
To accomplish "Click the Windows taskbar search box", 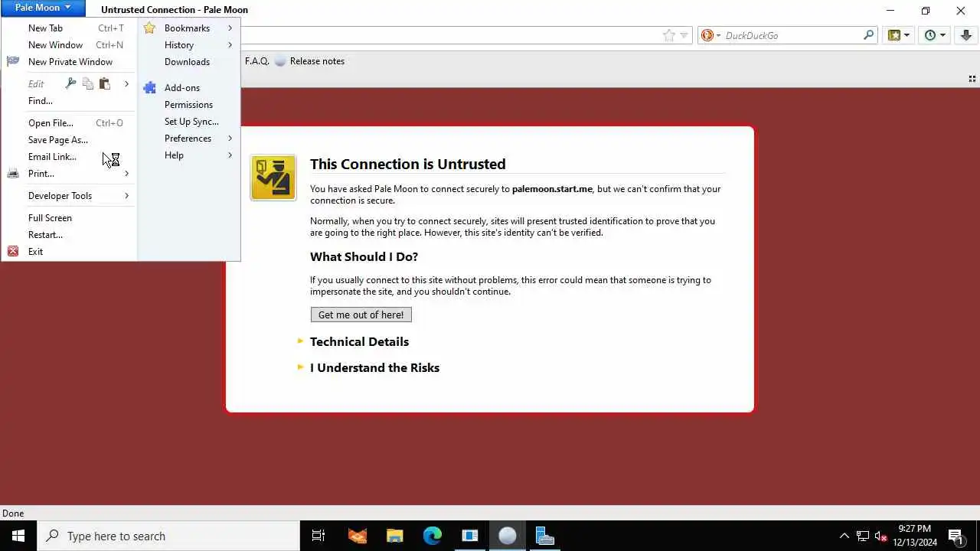I will 168,536.
